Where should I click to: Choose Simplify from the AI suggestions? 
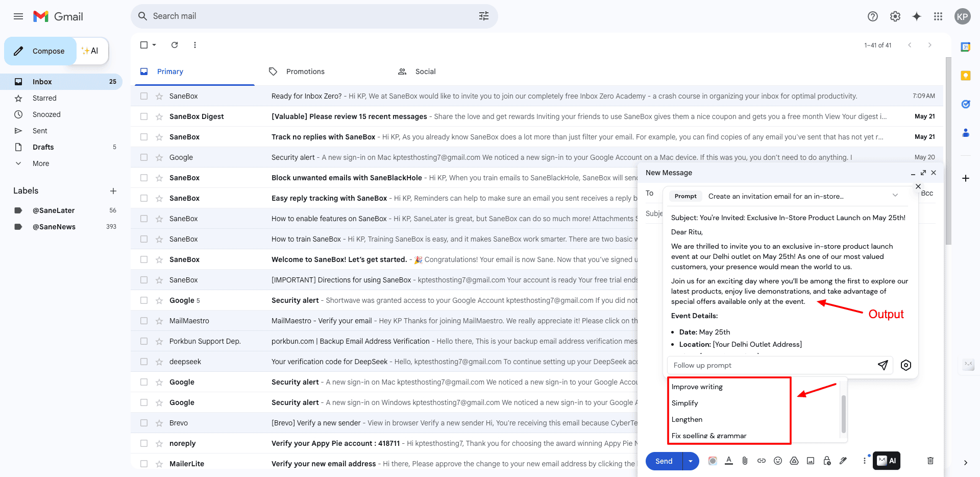(x=684, y=403)
